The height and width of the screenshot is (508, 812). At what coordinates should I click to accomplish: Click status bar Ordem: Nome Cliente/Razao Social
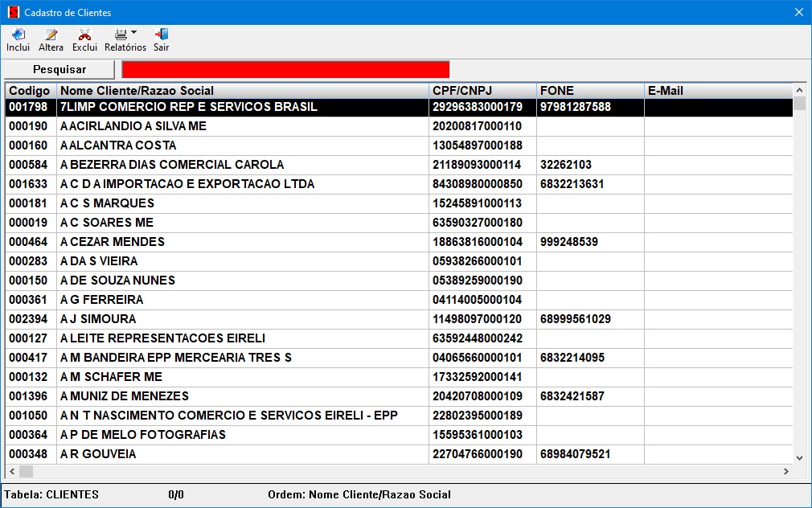(359, 494)
